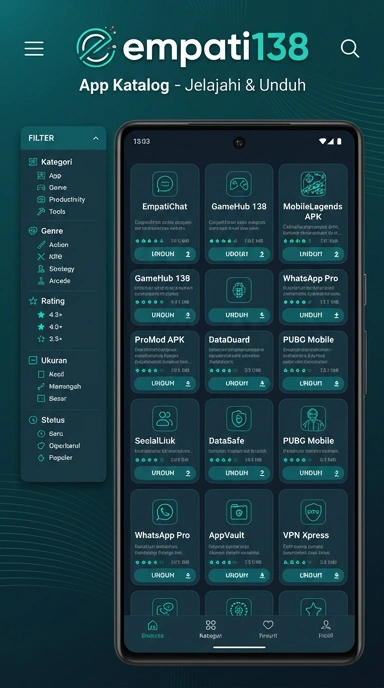Tap Unduh button on the DataSafe card

click(x=239, y=473)
